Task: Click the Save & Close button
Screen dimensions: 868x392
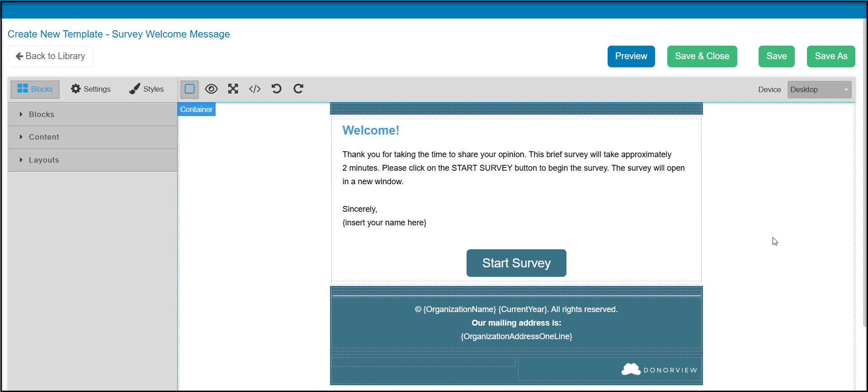Action: coord(702,56)
